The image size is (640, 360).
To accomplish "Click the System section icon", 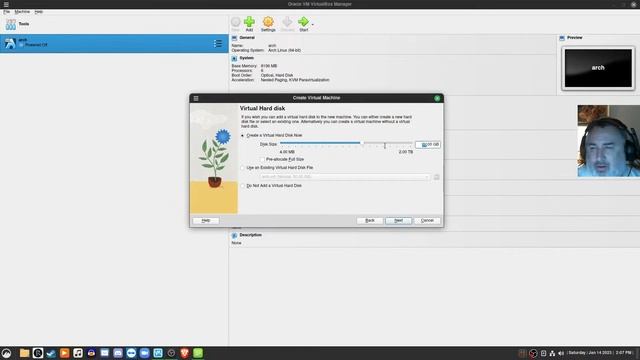I will (x=234, y=58).
